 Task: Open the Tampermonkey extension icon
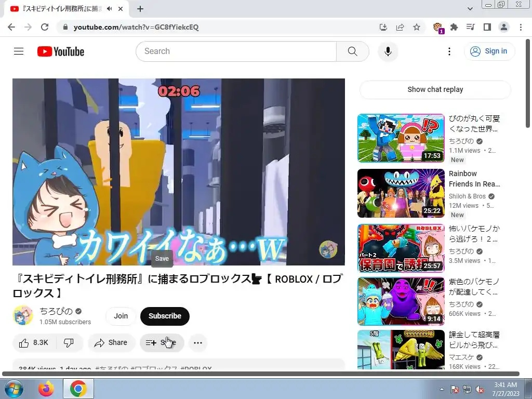[438, 28]
